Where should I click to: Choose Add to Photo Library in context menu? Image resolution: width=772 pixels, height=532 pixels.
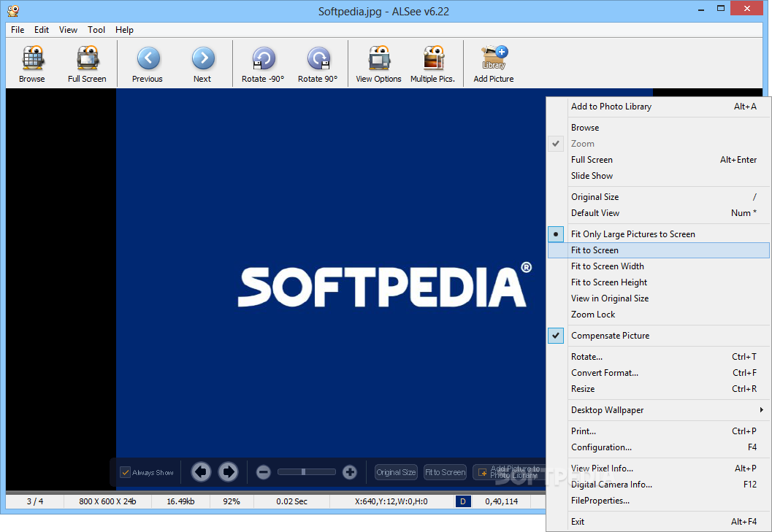(x=658, y=107)
